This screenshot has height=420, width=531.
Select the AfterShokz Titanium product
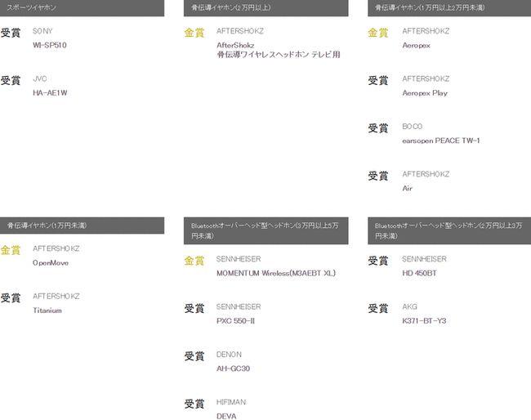click(x=47, y=311)
